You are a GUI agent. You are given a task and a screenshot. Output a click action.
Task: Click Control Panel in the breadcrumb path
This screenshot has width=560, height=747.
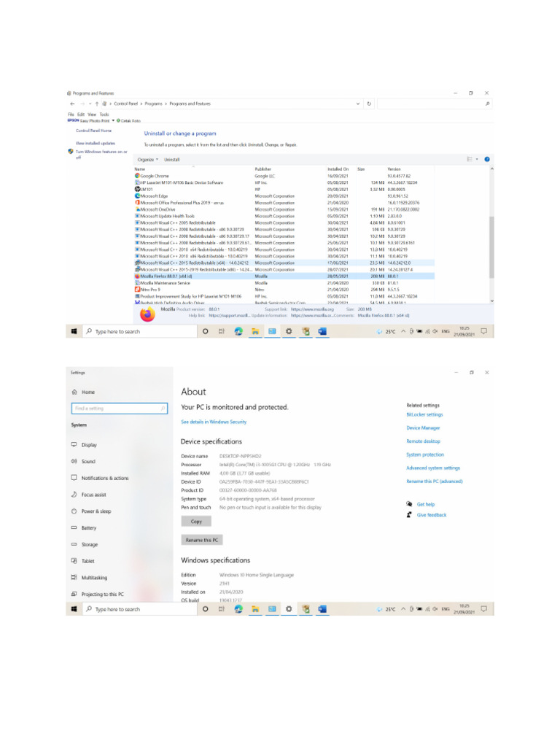(125, 104)
